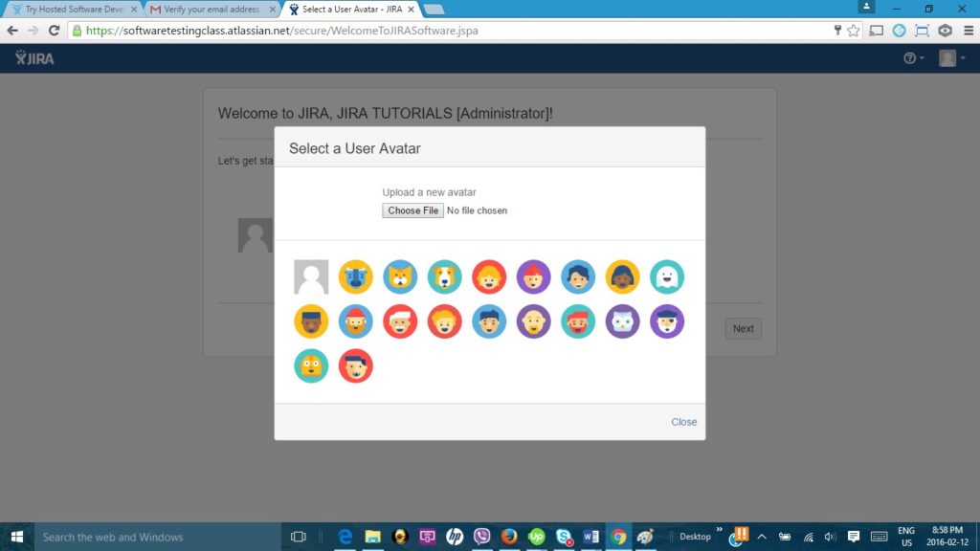Pick the bearded red-hat avatar on blue
The image size is (980, 551).
356,321
